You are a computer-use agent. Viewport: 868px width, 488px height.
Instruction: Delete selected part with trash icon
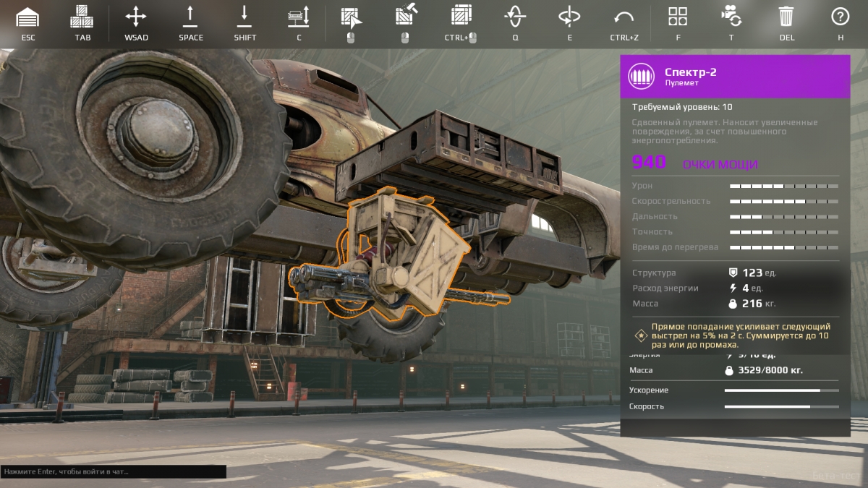(x=786, y=17)
